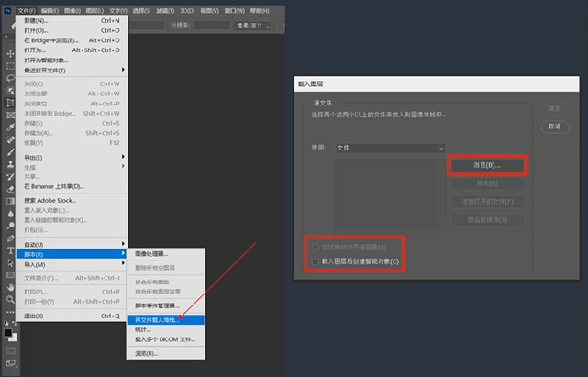Choose 将文件载入堆栈 from scripts submenu
Screen dimensions: 588x377
(x=165, y=318)
